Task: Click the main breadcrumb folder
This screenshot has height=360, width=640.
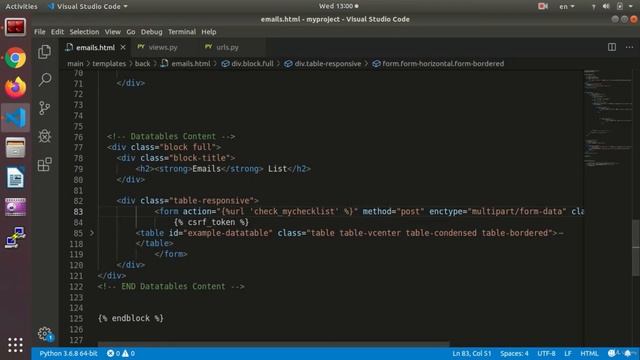Action: pos(75,64)
